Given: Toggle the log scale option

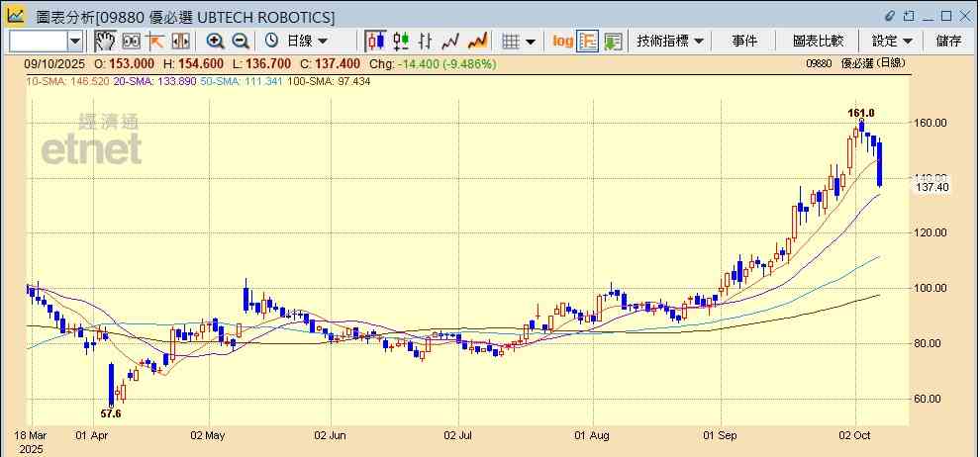Looking at the screenshot, I should coord(562,41).
